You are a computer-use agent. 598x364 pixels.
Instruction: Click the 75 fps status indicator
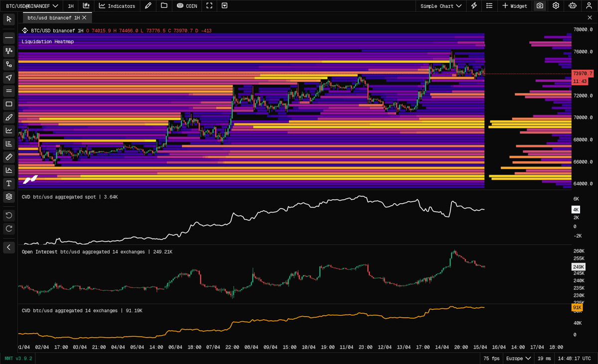pos(491,359)
